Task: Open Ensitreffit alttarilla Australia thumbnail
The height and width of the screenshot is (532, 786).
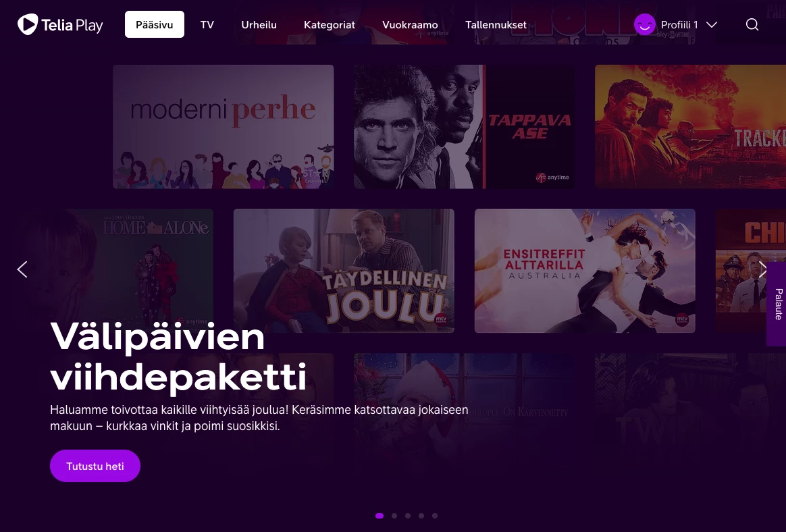Action: [585, 271]
